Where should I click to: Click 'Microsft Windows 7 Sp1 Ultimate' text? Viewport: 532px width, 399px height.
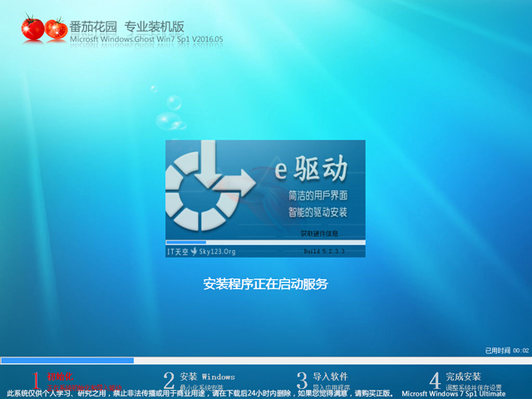[x=454, y=393]
